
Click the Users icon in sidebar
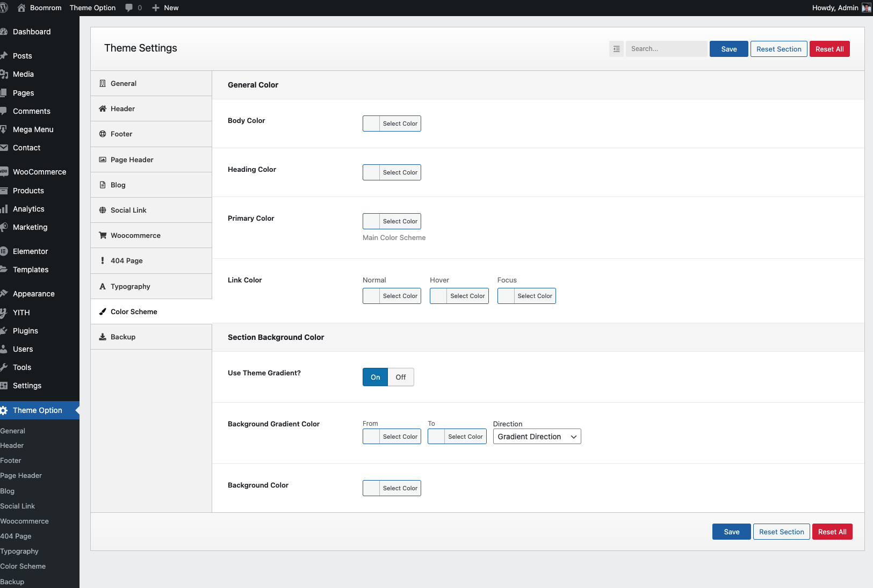[4, 349]
